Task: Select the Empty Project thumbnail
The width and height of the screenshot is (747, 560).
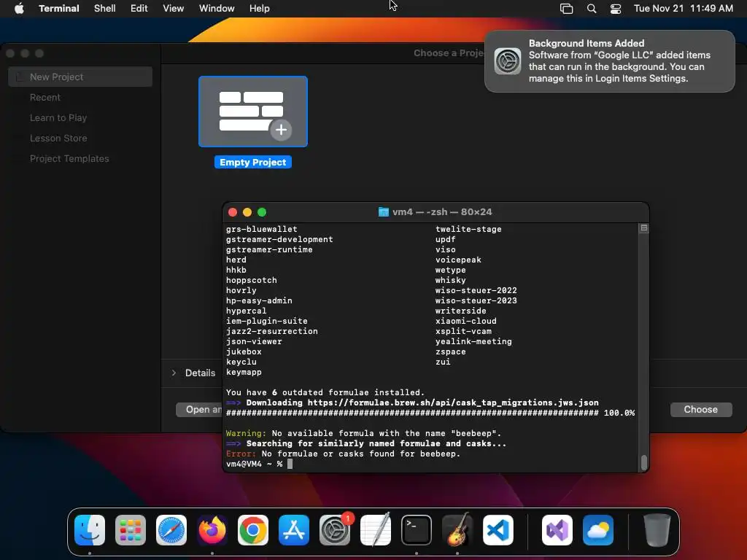Action: (253, 112)
